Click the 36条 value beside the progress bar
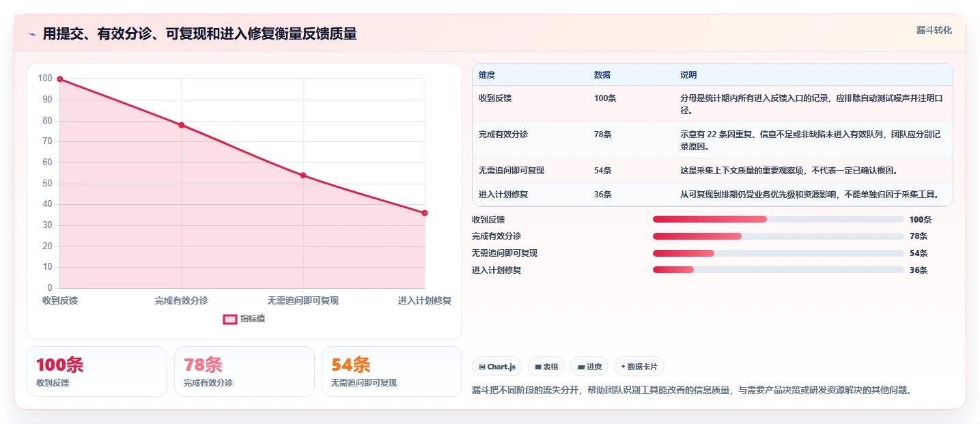This screenshot has height=424, width=980. pyautogui.click(x=919, y=270)
